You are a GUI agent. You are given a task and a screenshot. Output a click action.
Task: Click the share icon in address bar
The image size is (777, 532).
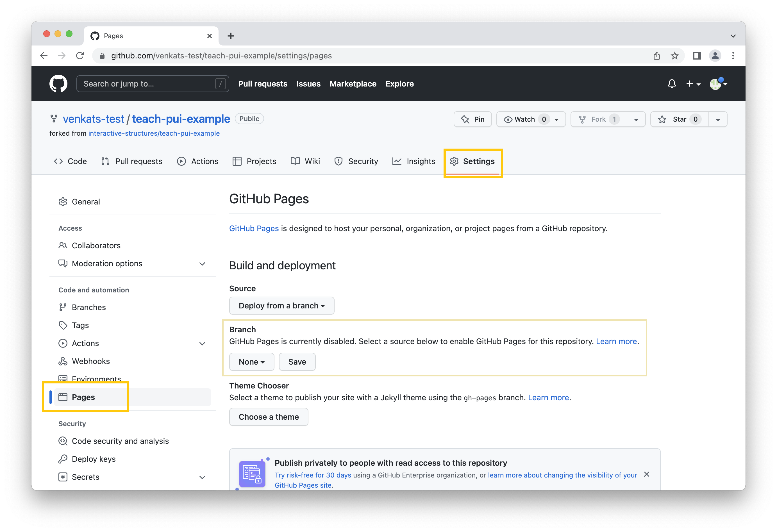pos(656,56)
